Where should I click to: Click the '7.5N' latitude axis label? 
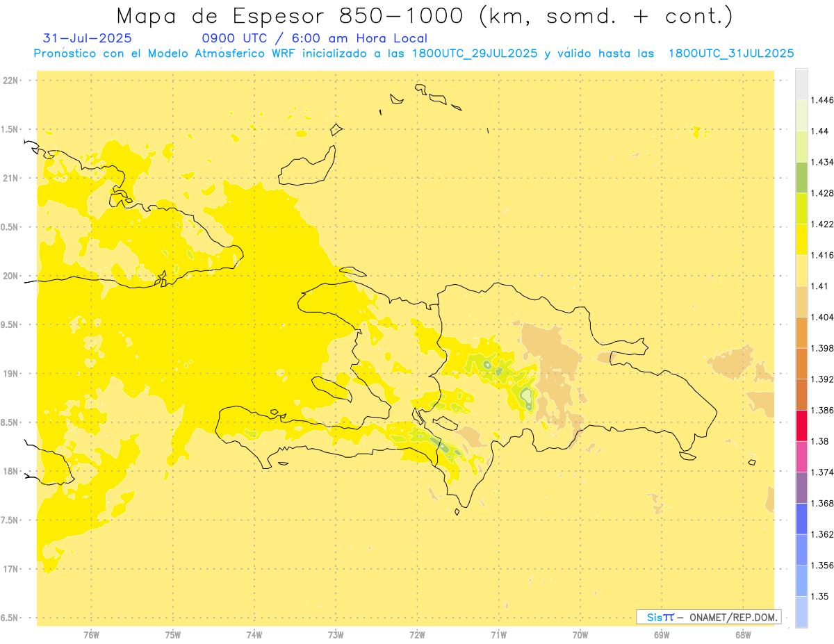point(10,520)
